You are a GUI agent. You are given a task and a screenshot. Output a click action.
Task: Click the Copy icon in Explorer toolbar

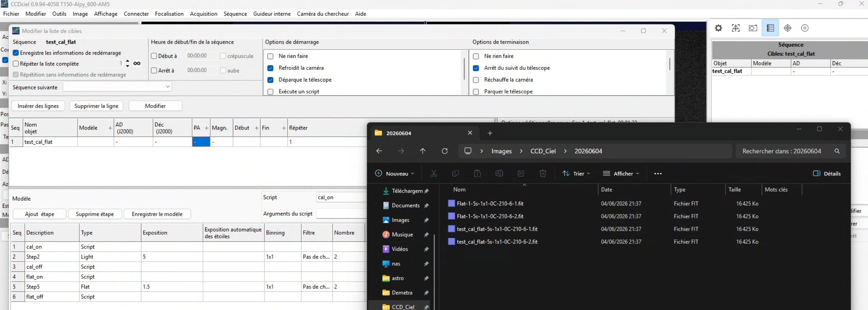(x=455, y=174)
